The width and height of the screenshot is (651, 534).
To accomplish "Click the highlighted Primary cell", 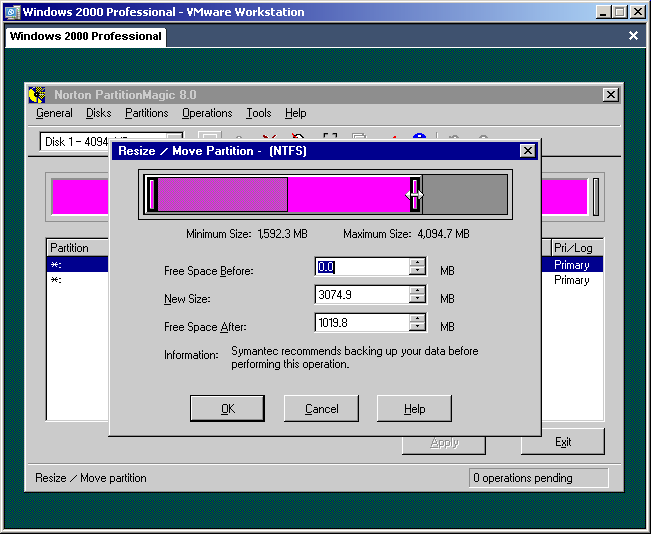I will point(572,265).
